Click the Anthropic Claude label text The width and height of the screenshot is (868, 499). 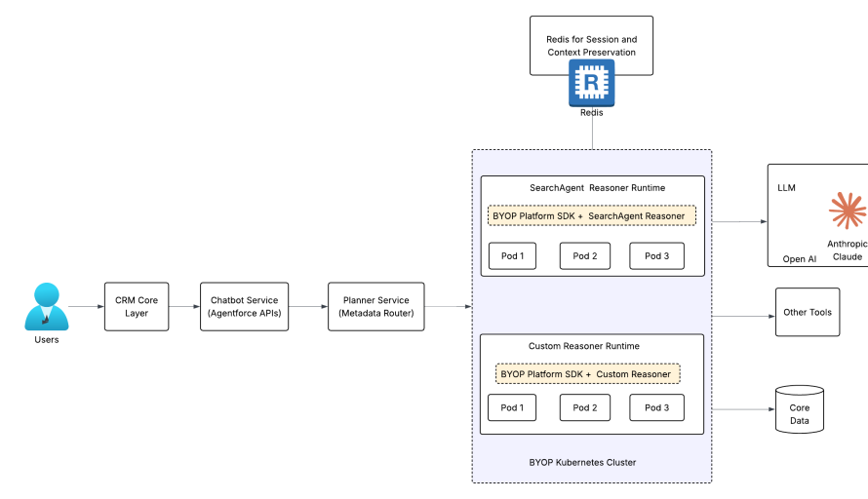tap(848, 250)
